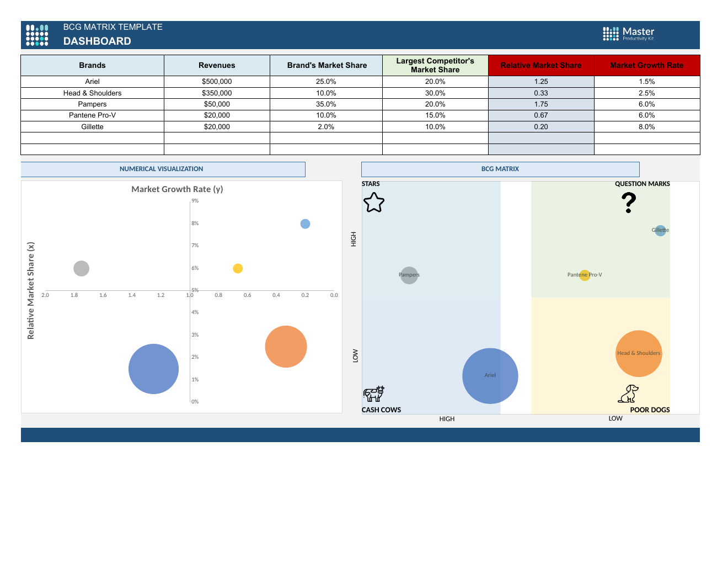Click the dotted grid logo beside DASHBOARD
728x563 pixels.
tap(37, 35)
